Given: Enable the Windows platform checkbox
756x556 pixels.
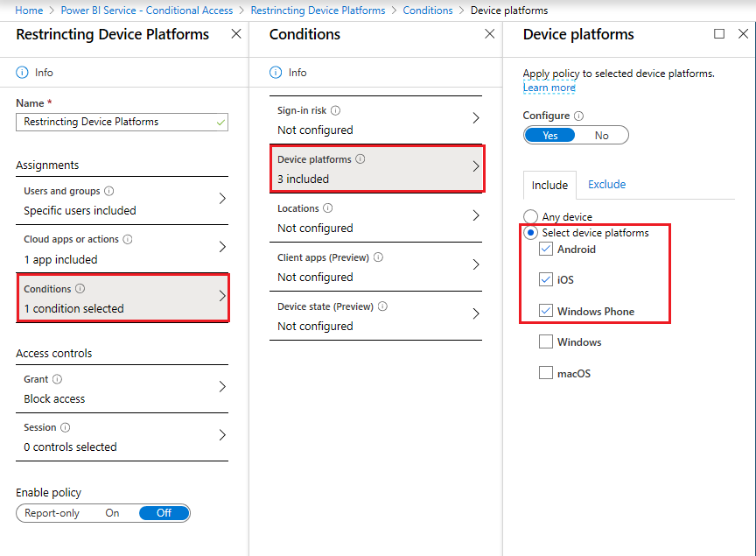Looking at the screenshot, I should pos(545,341).
